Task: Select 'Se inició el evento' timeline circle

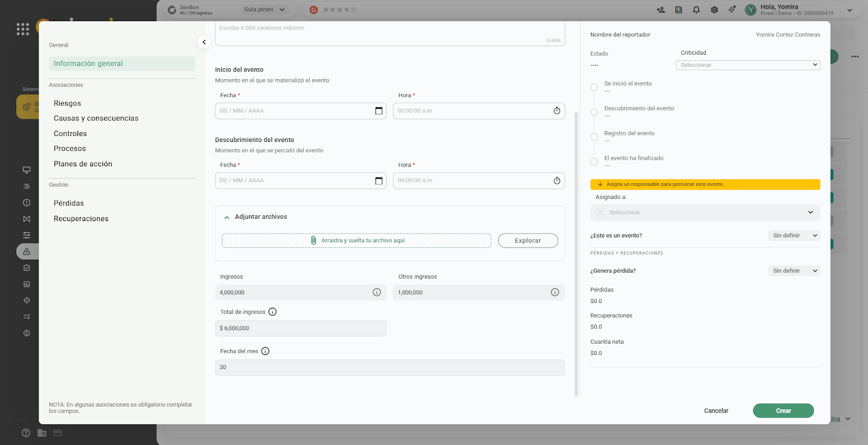Action: tap(594, 87)
